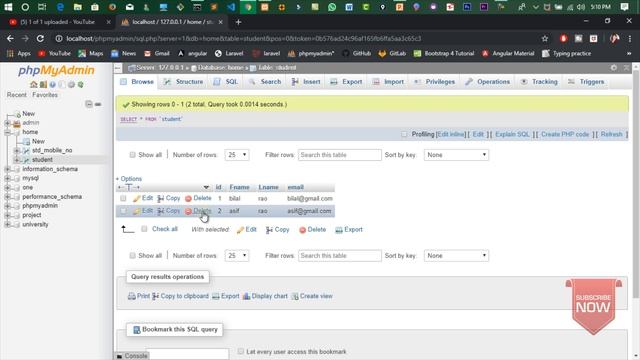Expand the information_schema database node

coord(7,169)
